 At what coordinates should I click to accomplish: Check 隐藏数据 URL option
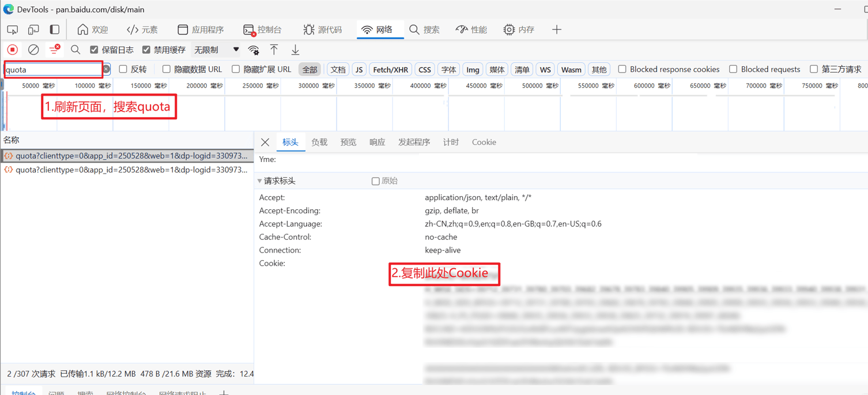[166, 69]
